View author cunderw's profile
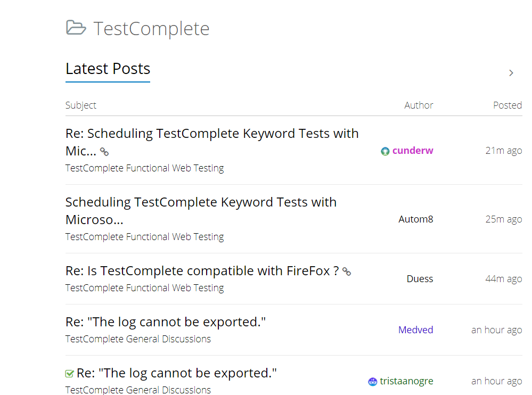 413,151
